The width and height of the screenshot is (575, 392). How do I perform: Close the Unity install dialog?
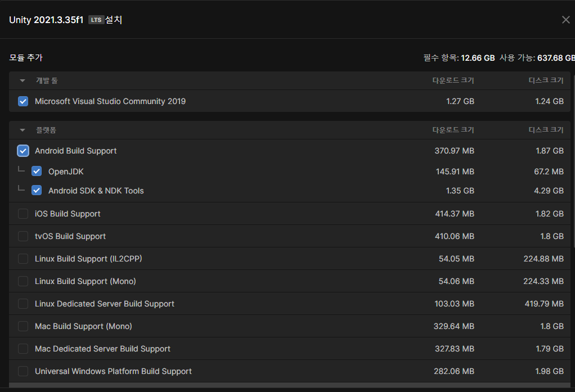(x=565, y=20)
